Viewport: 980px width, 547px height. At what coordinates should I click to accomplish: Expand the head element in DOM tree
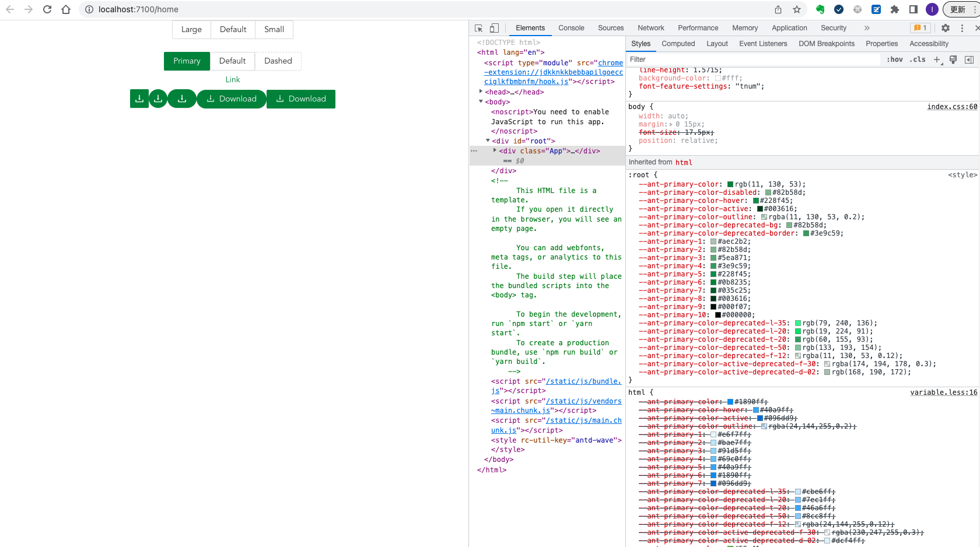point(481,92)
